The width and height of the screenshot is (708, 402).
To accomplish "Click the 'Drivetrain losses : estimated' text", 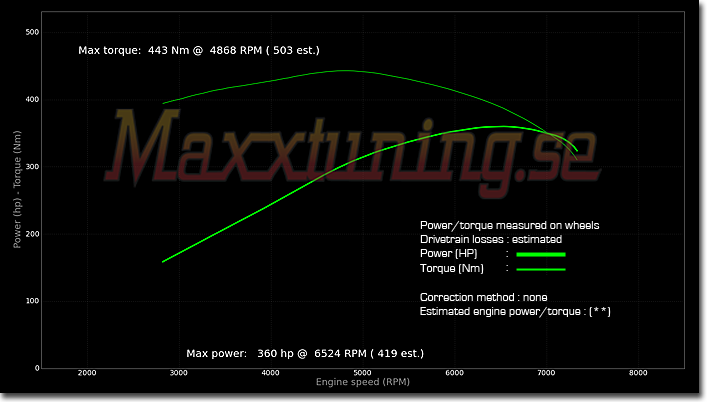I will (491, 239).
